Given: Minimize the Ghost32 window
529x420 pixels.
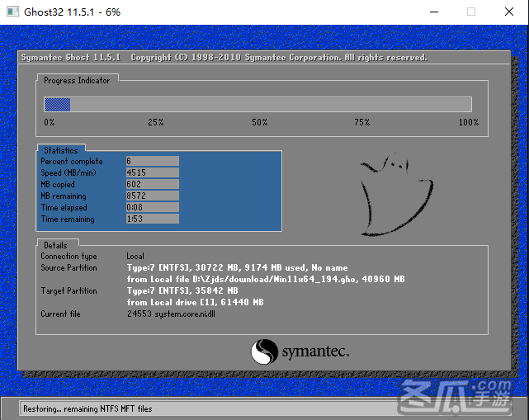Looking at the screenshot, I should point(433,12).
